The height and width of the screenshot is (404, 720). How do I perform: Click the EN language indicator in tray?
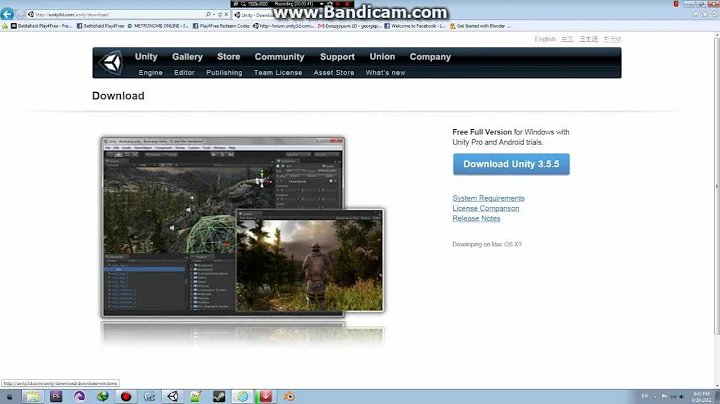click(x=645, y=396)
